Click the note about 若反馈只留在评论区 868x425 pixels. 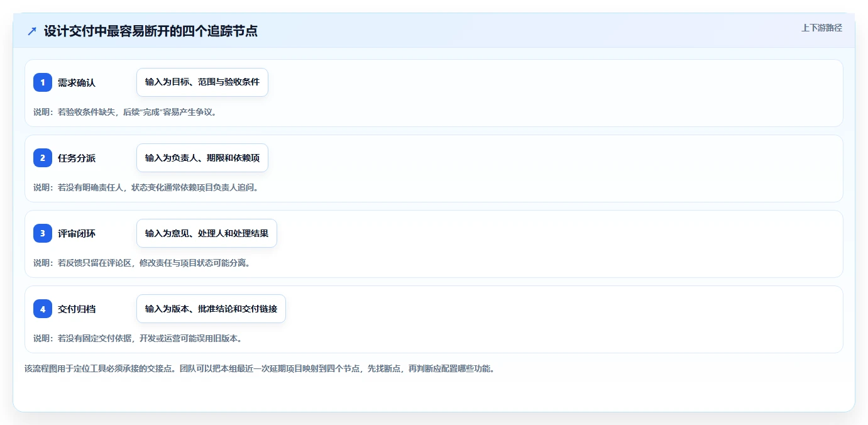(142, 263)
